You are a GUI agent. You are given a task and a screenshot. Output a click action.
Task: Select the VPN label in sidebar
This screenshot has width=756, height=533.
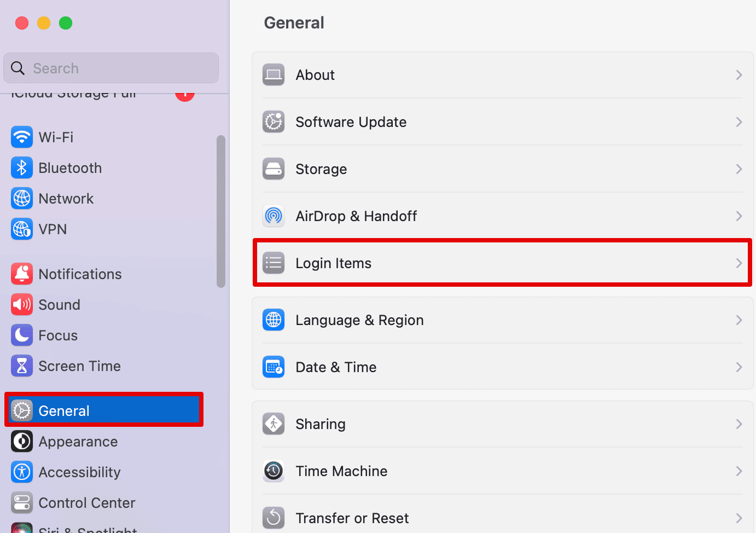[x=53, y=229]
